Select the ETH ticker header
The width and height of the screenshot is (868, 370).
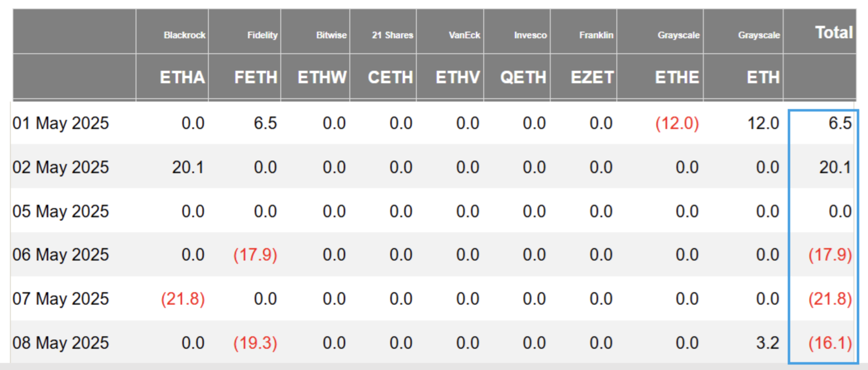(x=763, y=77)
